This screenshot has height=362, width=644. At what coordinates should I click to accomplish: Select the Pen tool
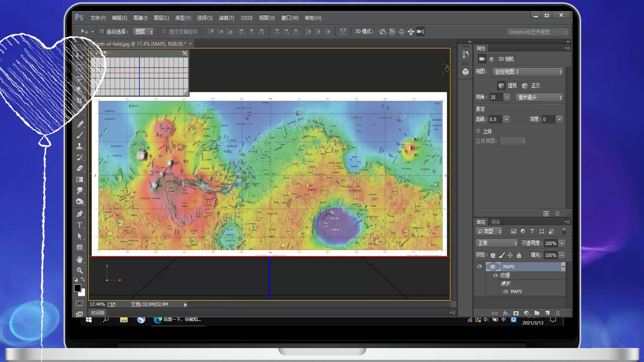(79, 214)
